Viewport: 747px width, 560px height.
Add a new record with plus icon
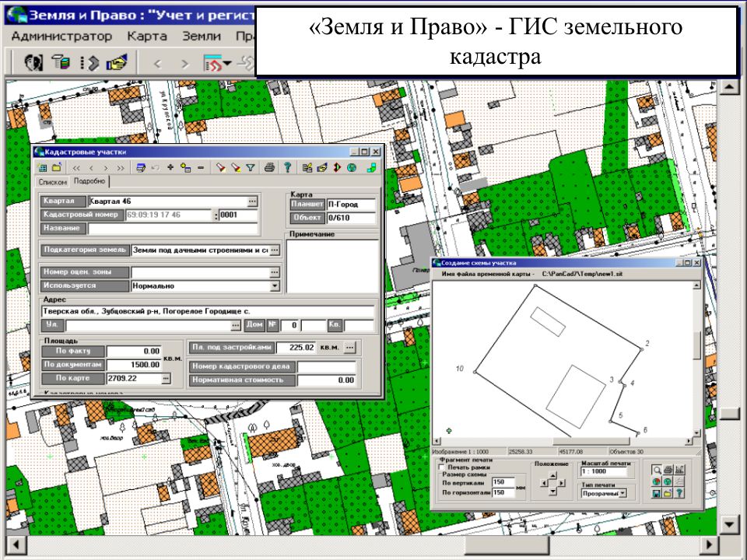coord(170,168)
